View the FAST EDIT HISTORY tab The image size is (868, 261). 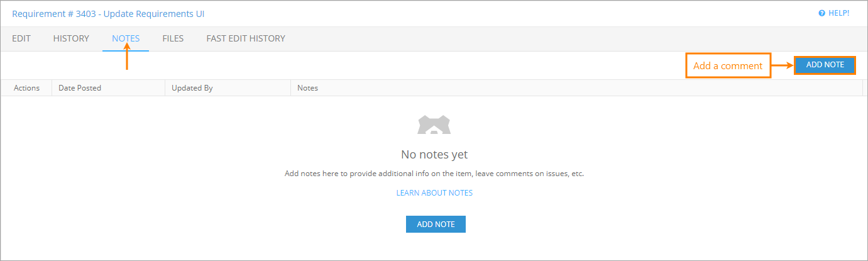pos(246,38)
